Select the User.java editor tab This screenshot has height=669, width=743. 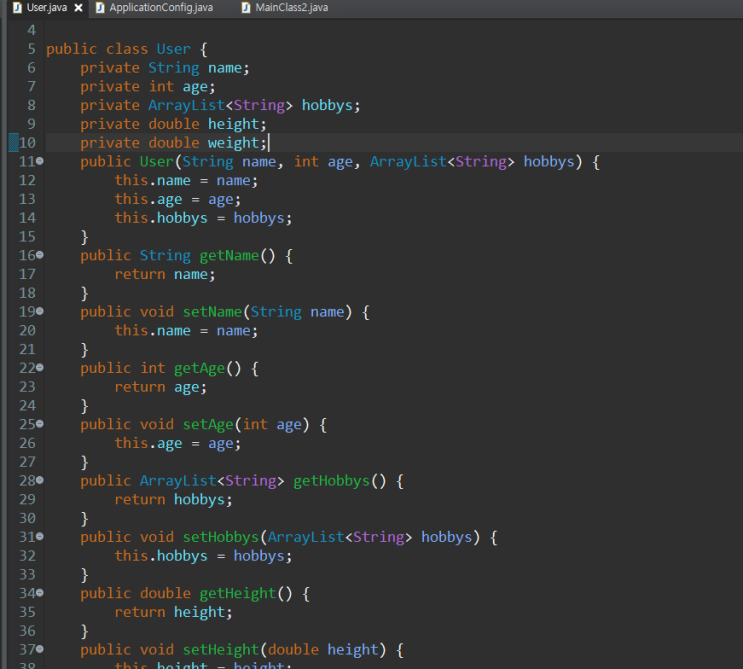pos(46,8)
